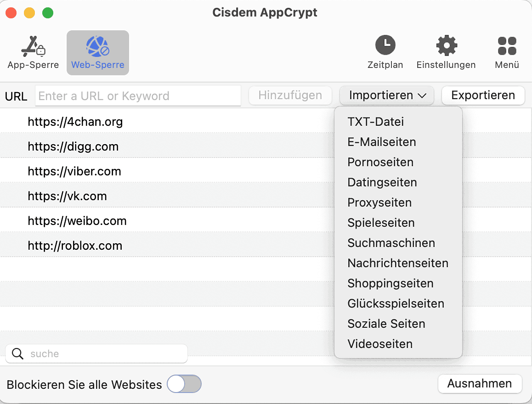532x404 pixels.
Task: Focus the suche search field
Action: [x=96, y=353]
